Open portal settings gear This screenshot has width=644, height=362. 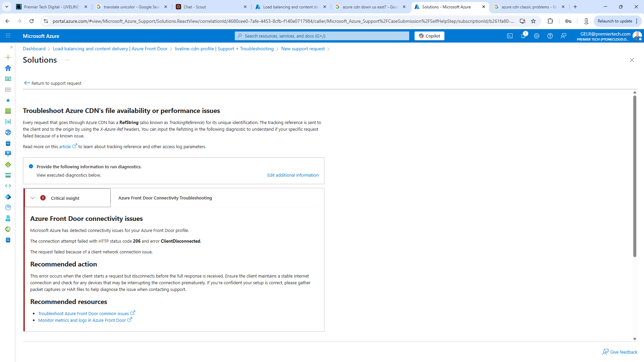(536, 36)
